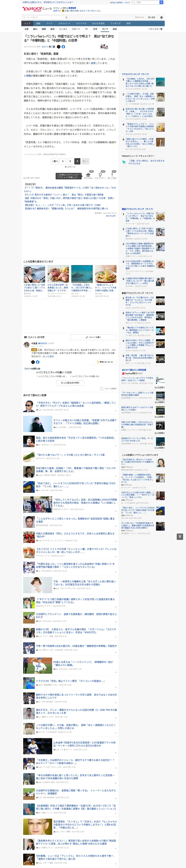
Task: Share the 中島恵 comment on Facebook
Action: tap(38, 362)
